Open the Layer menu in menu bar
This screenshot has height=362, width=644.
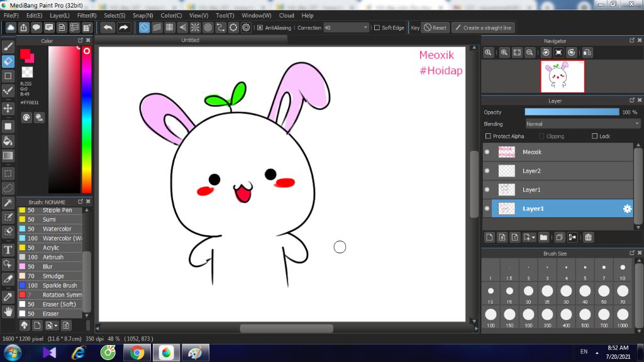pos(60,15)
